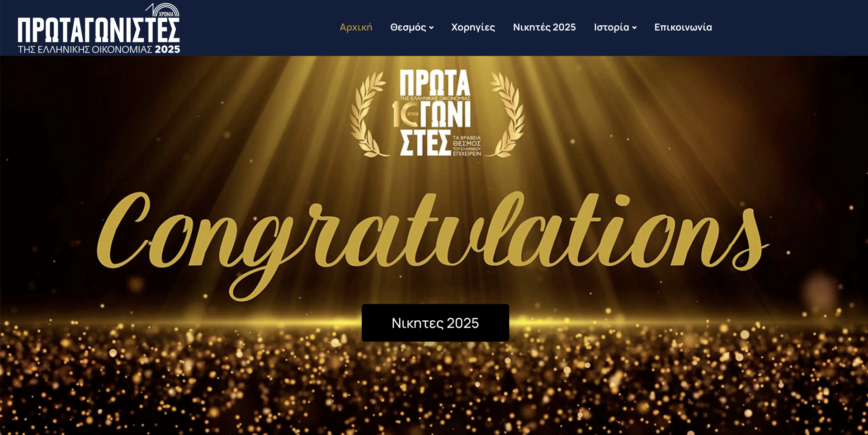Expand the Ιστορία dropdown arrow
The image size is (868, 435).
point(634,28)
